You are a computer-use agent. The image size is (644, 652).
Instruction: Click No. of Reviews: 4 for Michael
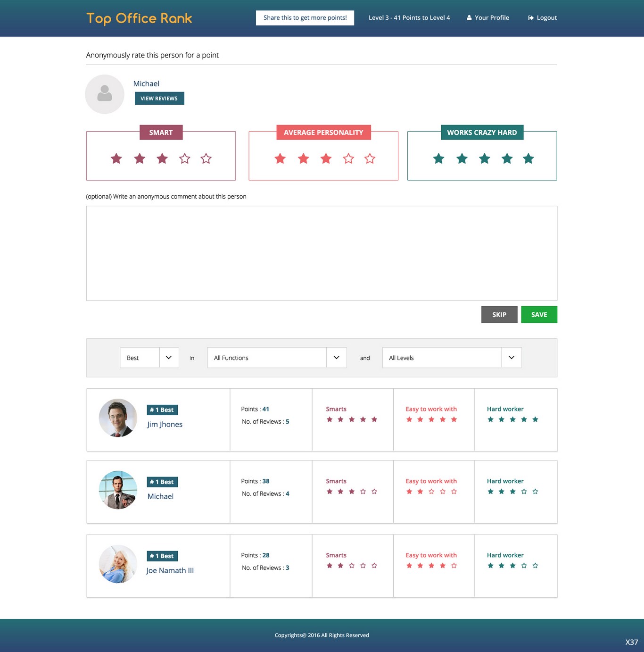click(x=265, y=494)
